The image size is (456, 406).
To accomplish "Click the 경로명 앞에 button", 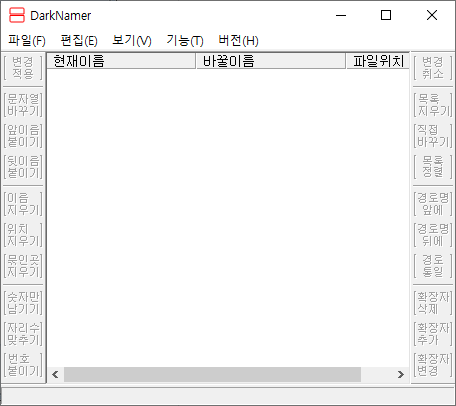I will click(433, 204).
